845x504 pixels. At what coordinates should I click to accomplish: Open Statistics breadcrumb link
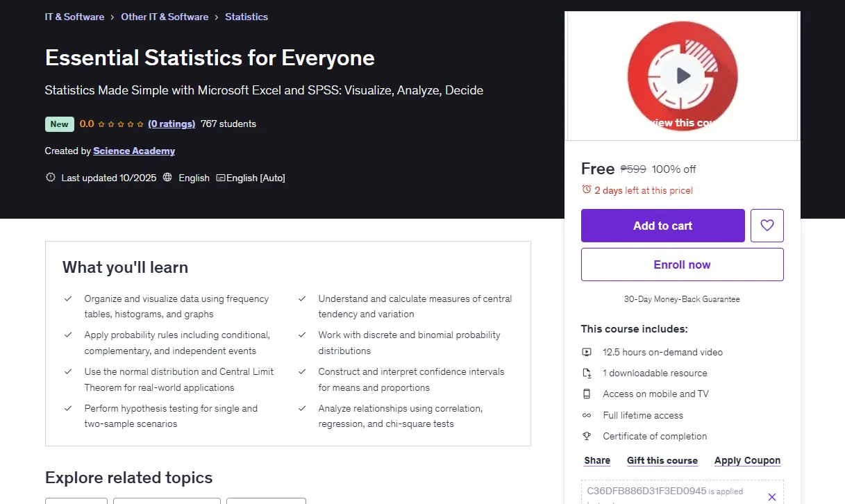coord(246,17)
